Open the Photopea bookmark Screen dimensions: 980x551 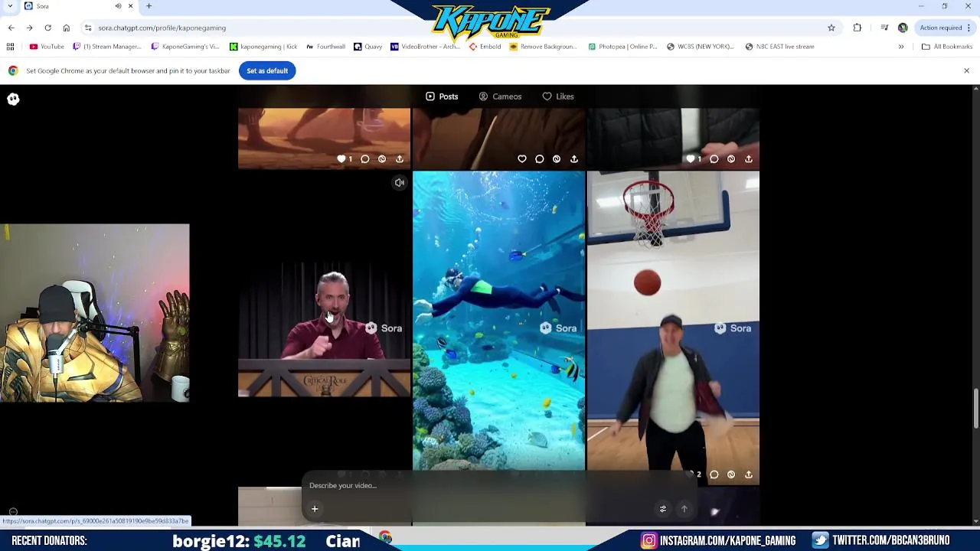pyautogui.click(x=622, y=47)
